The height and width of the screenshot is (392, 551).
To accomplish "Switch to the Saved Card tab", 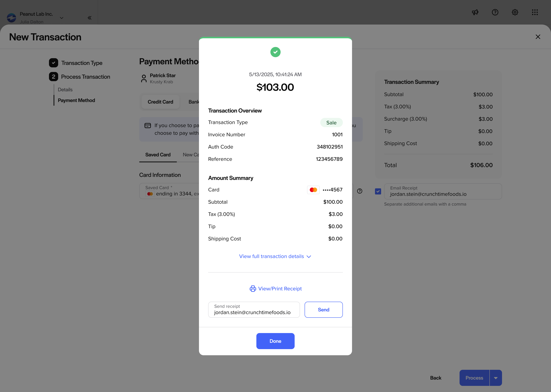I will (x=158, y=155).
